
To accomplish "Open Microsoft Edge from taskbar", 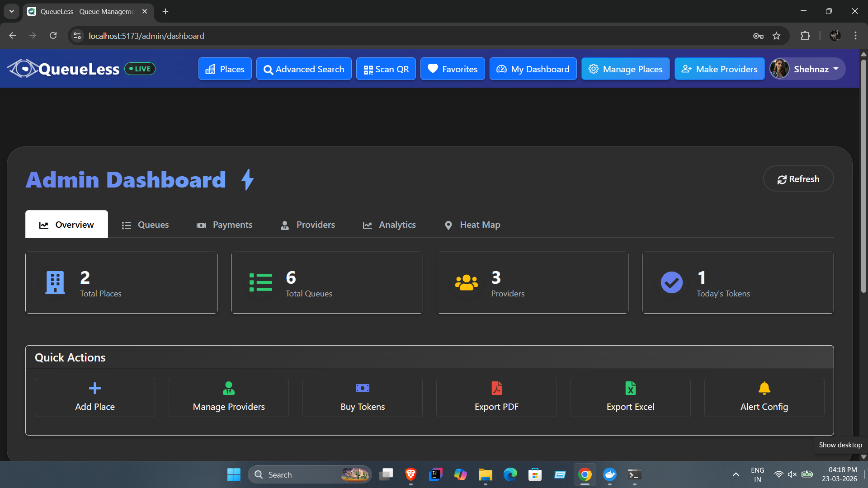I will pos(510,474).
